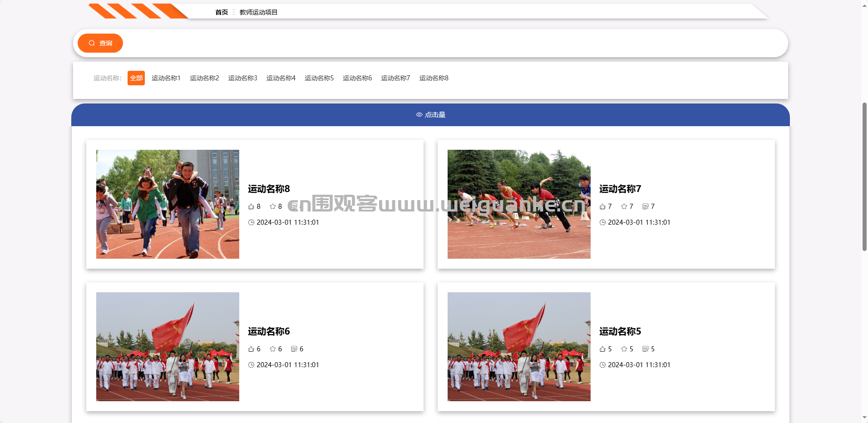868x423 pixels.
Task: Click thumbs-up icon on 运动名称6 card
Action: pyautogui.click(x=251, y=349)
